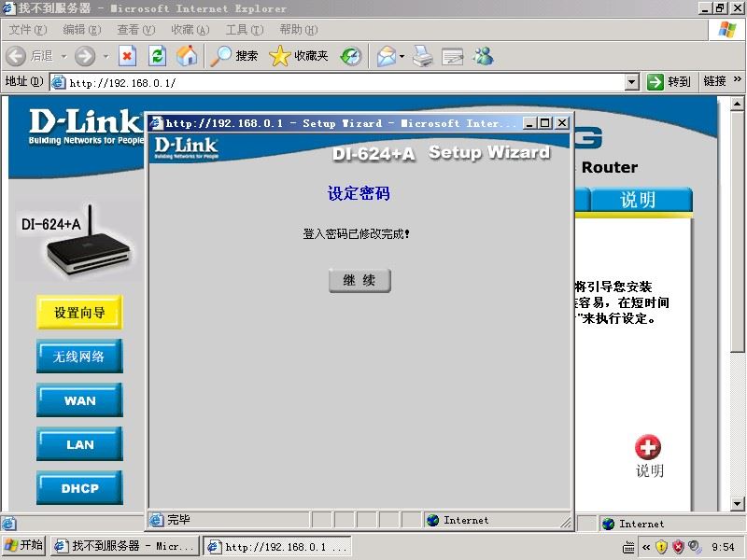Open the Mail button dropdown arrow
747x560 pixels.
(x=402, y=57)
